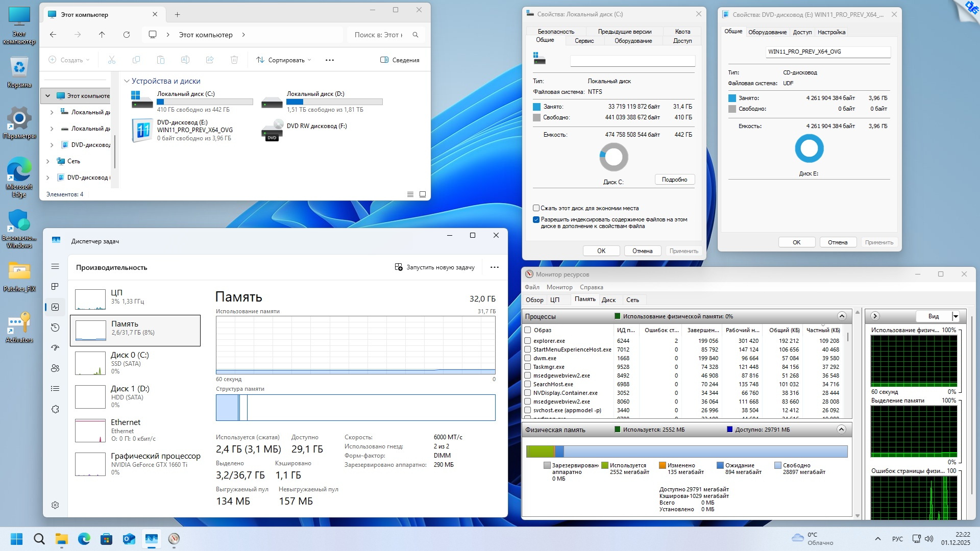This screenshot has height=551, width=980.
Task: Open the Hardware tab in drive C properties
Action: click(633, 41)
